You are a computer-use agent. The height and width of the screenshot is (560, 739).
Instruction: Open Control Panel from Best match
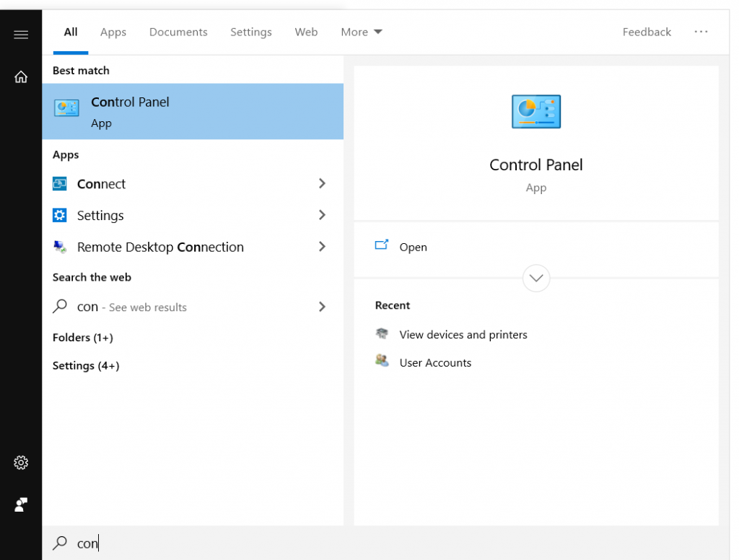[193, 111]
